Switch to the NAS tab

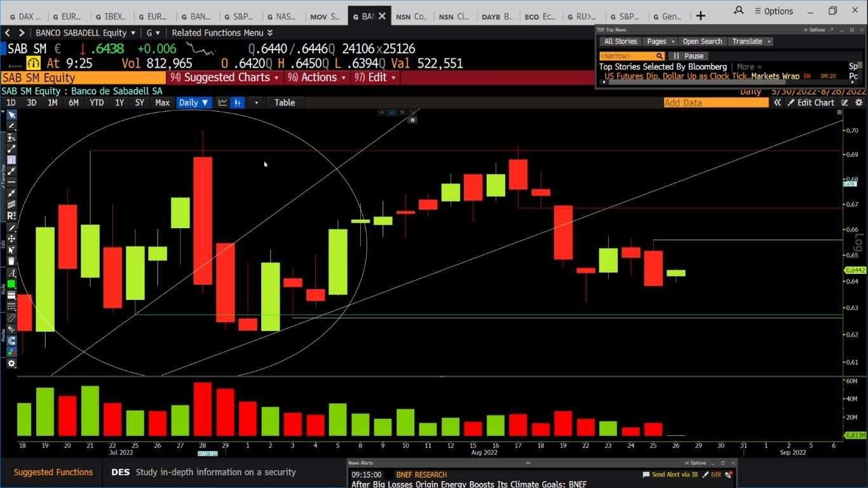point(281,17)
